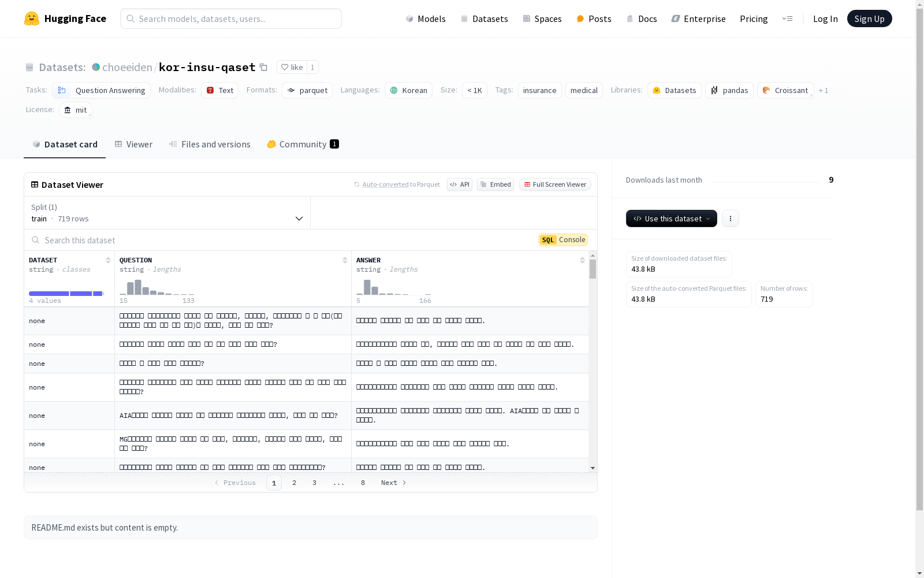Select the Datasets library tag
The height and width of the screenshot is (578, 924).
coord(675,90)
